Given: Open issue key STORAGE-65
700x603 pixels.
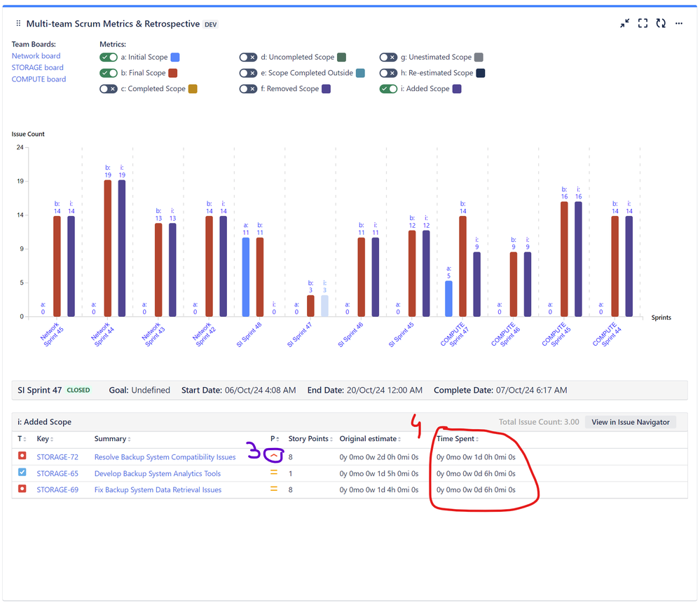Looking at the screenshot, I should coord(57,473).
